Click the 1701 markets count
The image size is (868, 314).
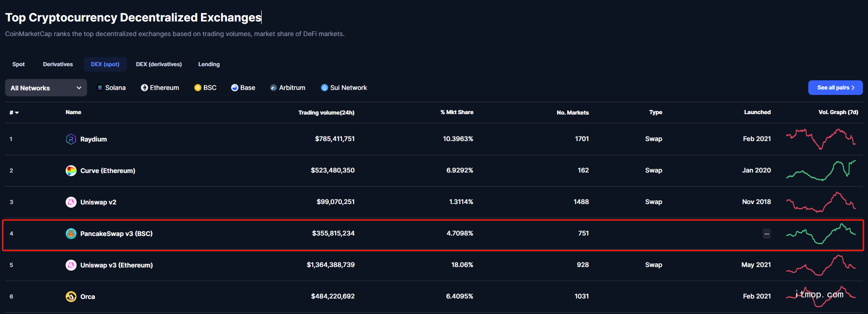click(582, 139)
